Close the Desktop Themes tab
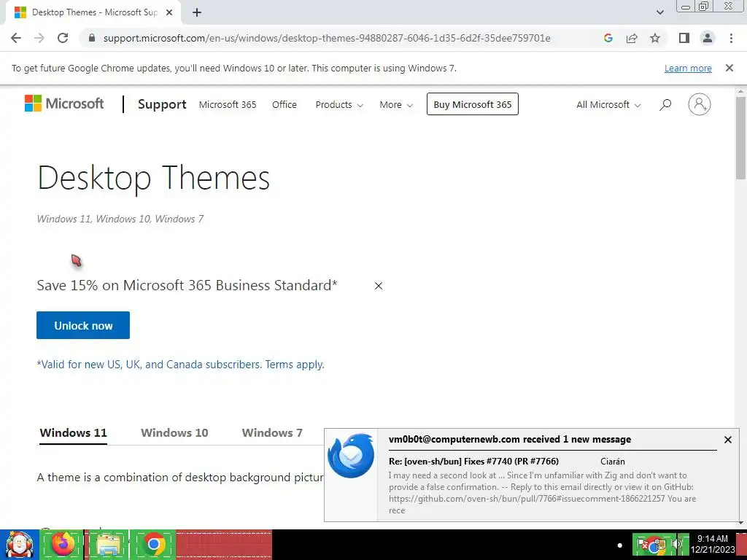 point(169,13)
